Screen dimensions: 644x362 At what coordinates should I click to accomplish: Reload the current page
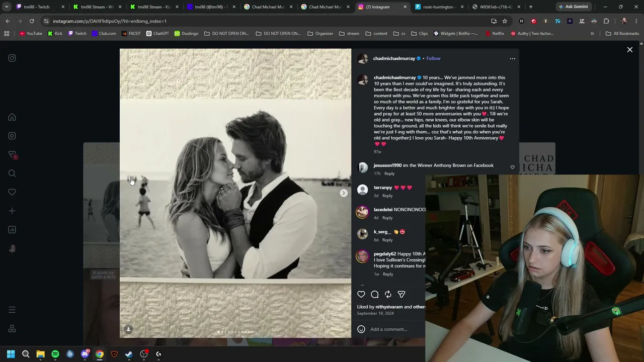[x=32, y=21]
